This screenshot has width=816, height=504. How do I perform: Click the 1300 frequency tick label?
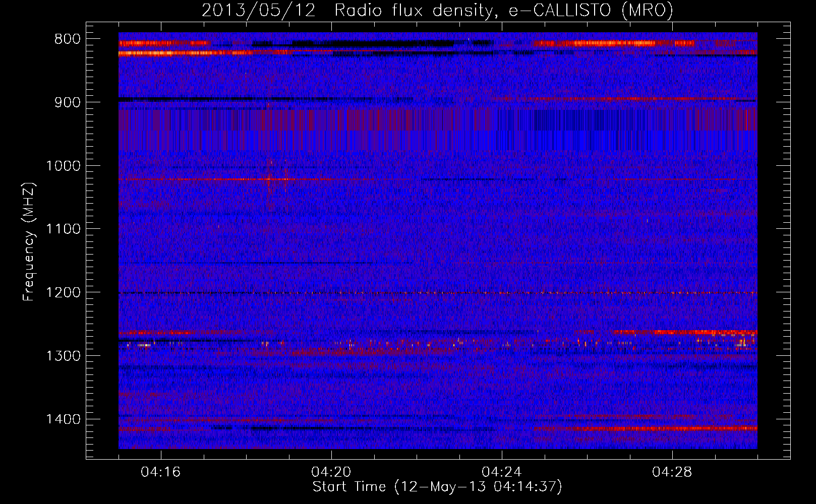(x=63, y=356)
